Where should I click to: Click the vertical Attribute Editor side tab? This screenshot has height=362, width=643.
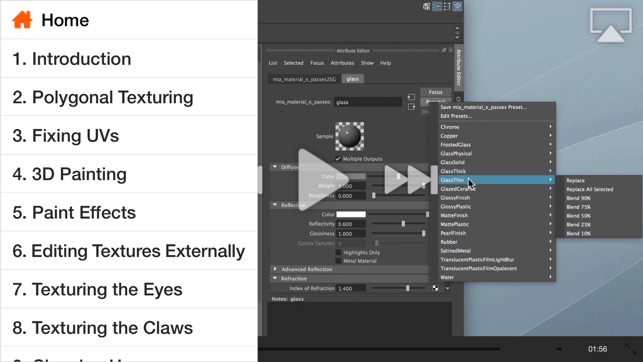tap(459, 68)
